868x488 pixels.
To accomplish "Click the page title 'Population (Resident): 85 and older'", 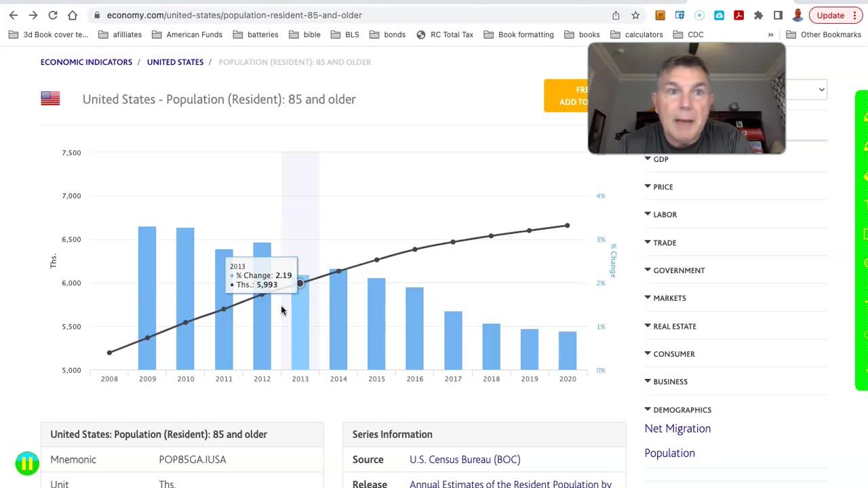I will click(x=219, y=99).
